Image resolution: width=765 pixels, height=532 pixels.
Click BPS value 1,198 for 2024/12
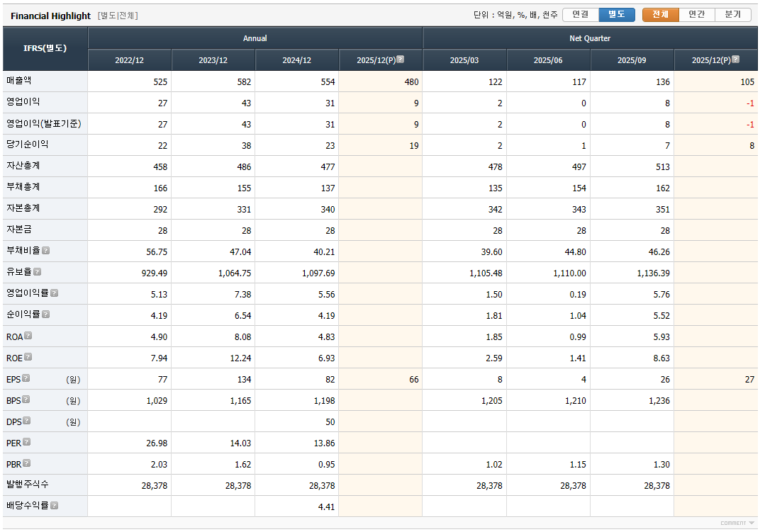[x=325, y=401]
